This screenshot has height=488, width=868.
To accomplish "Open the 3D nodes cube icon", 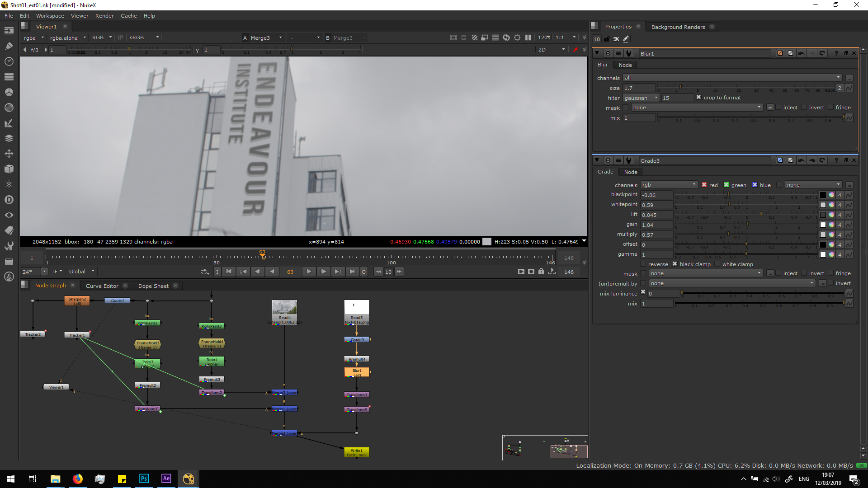I will coord(9,169).
